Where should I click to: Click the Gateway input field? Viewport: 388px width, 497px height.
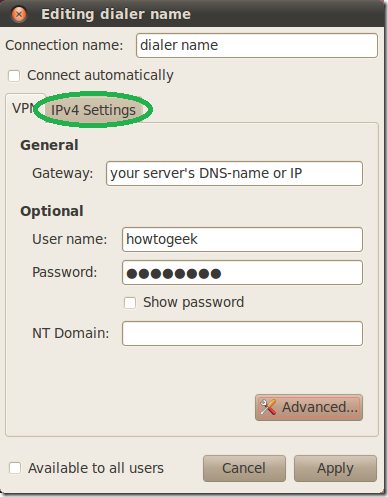234,173
